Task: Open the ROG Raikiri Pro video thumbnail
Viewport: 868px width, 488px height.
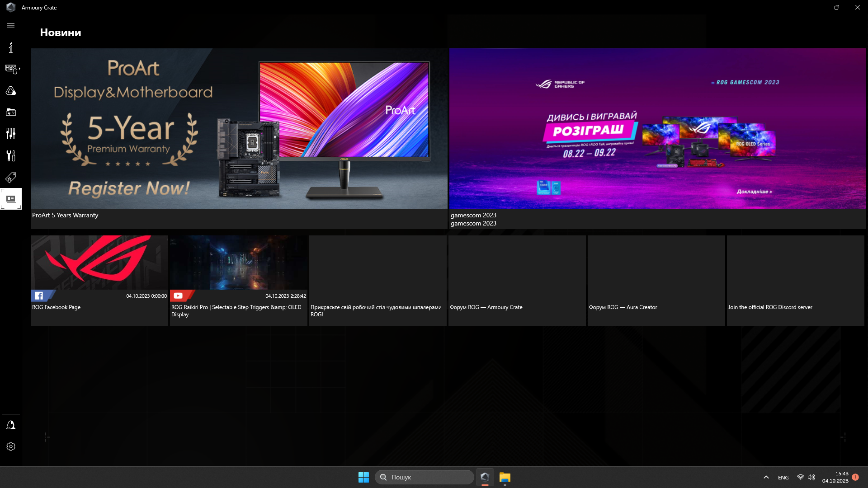Action: point(239,263)
